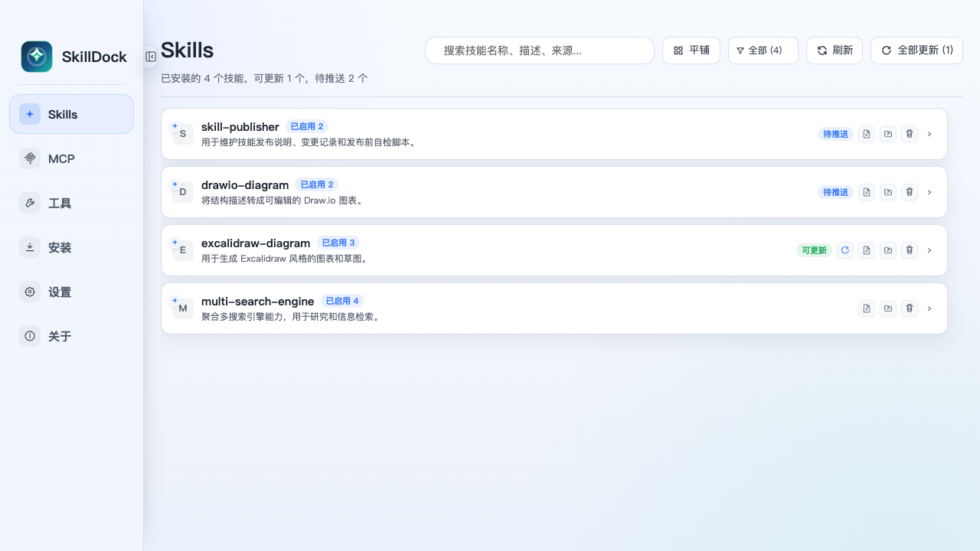Image resolution: width=980 pixels, height=551 pixels.
Task: Delete the skill-publisher skill
Action: (910, 134)
